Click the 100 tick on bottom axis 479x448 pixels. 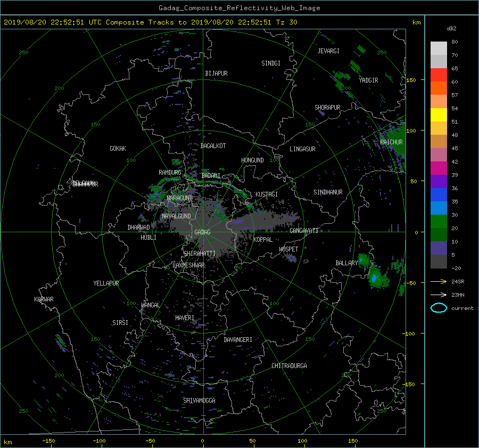302,441
